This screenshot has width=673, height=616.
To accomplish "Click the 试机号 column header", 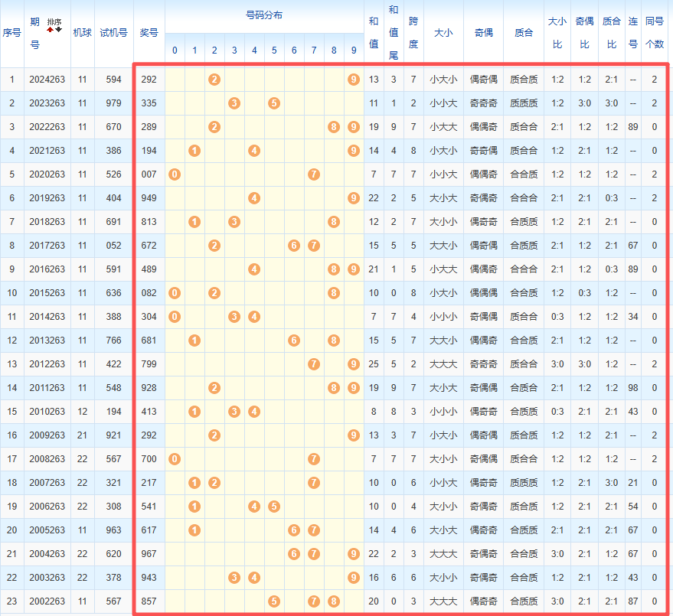I will 114,33.
